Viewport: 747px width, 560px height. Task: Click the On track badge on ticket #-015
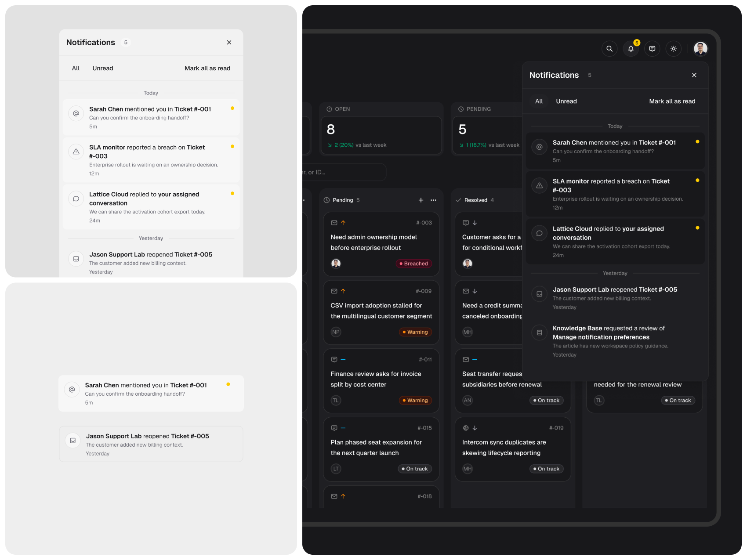point(415,469)
